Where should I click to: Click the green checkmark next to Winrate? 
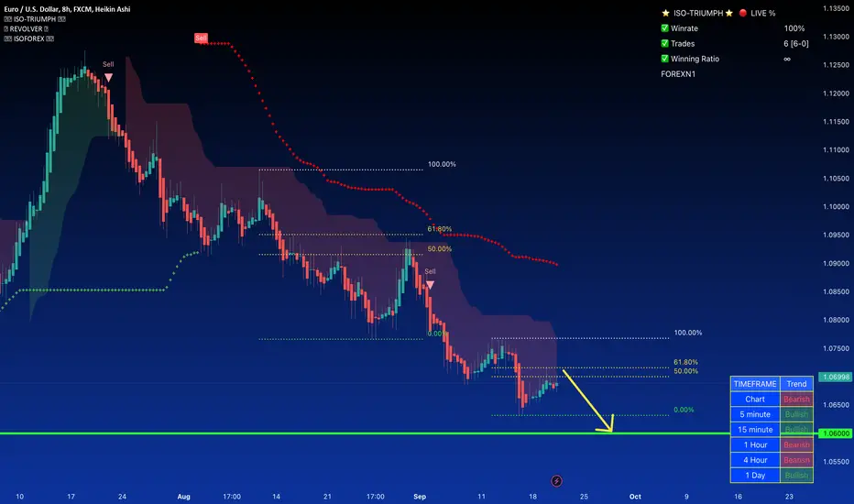click(x=664, y=28)
